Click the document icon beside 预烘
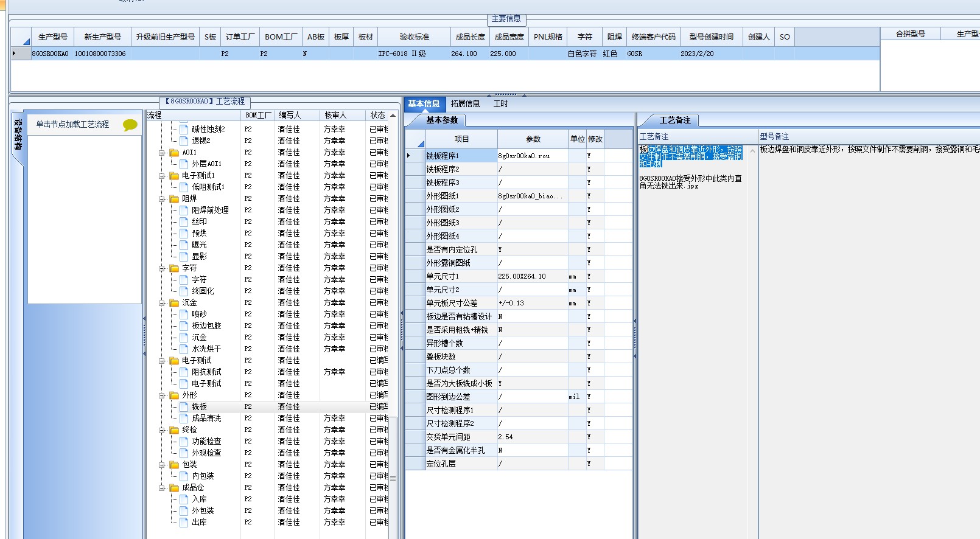This screenshot has height=539, width=980. tap(184, 233)
